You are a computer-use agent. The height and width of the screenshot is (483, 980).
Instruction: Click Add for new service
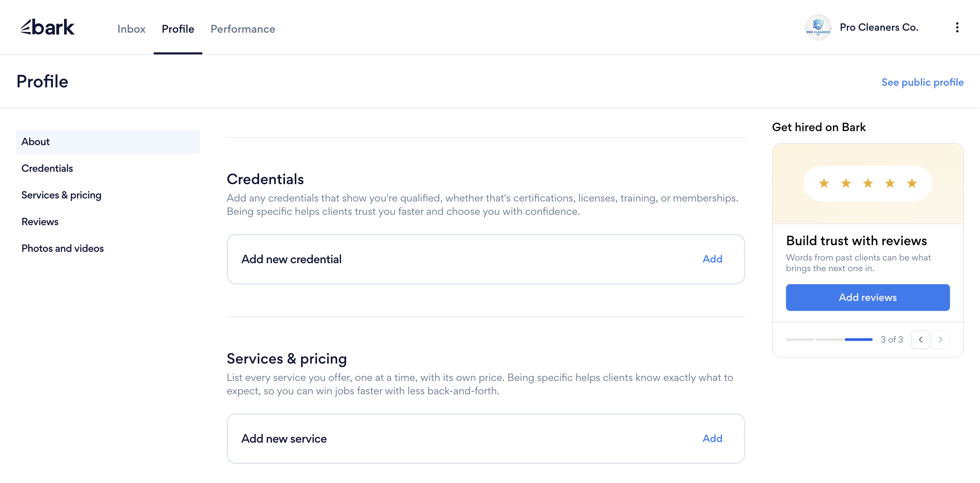pyautogui.click(x=712, y=438)
